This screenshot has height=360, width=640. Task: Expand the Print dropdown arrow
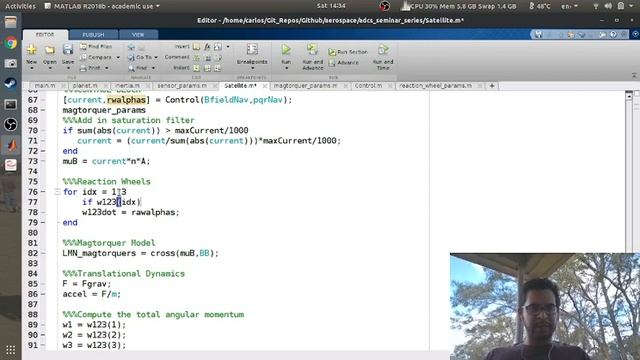[x=107, y=68]
